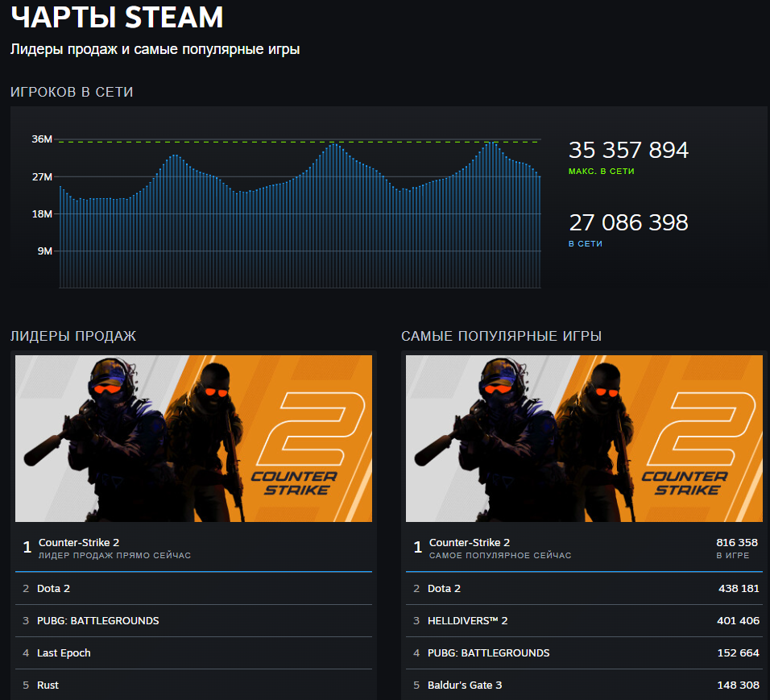Click the 36M axis label on chart

coord(42,139)
